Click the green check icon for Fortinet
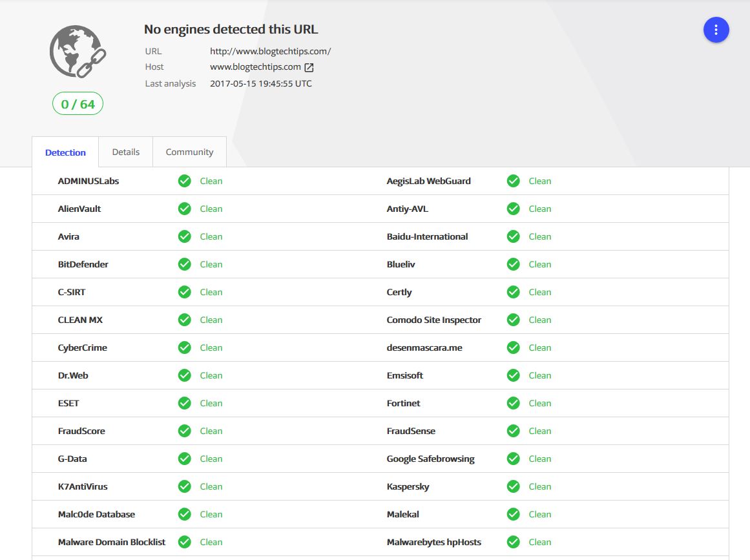 tap(513, 403)
